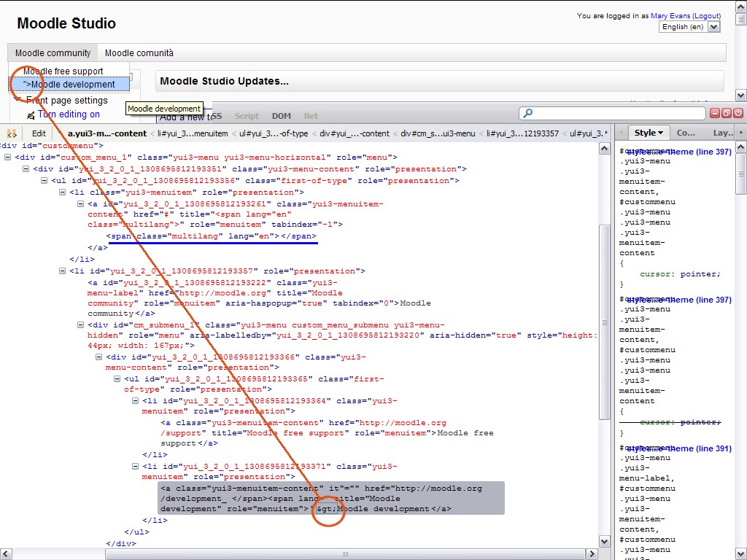Select breadcrumb div#yui_...-content
The width and height of the screenshot is (747, 560).
[x=354, y=134]
